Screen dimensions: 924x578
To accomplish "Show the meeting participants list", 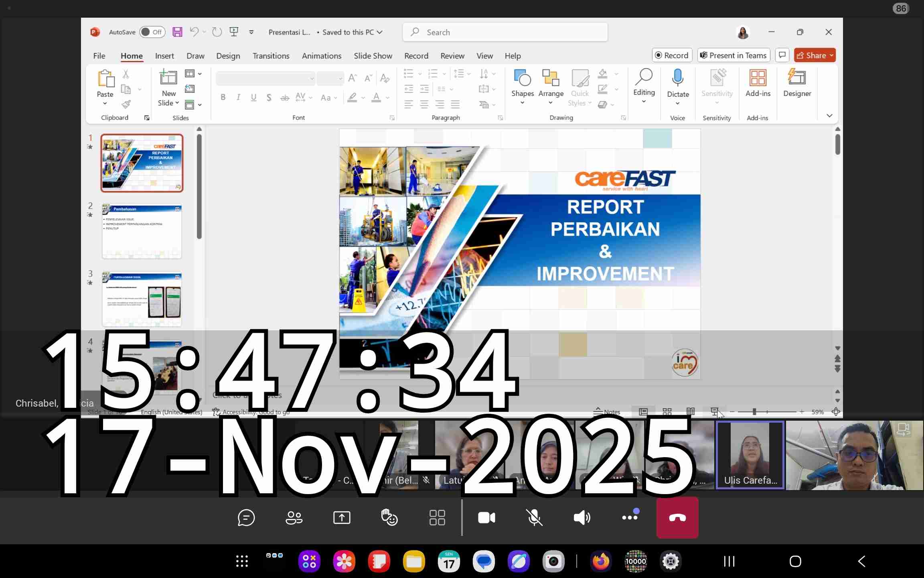I will tap(294, 518).
